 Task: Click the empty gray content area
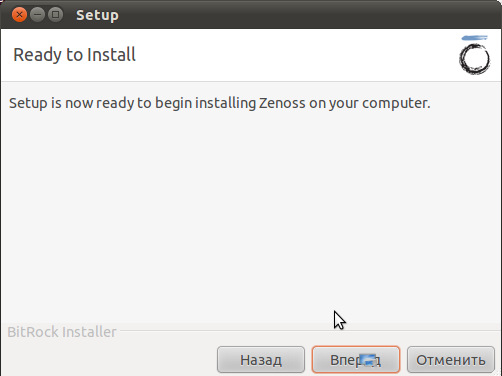pos(251,213)
